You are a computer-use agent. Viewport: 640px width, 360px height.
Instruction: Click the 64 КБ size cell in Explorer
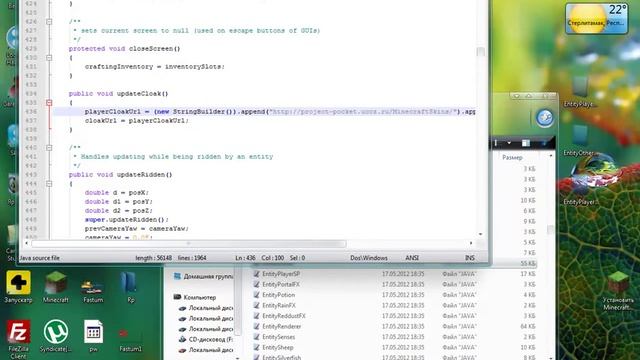pyautogui.click(x=528, y=327)
